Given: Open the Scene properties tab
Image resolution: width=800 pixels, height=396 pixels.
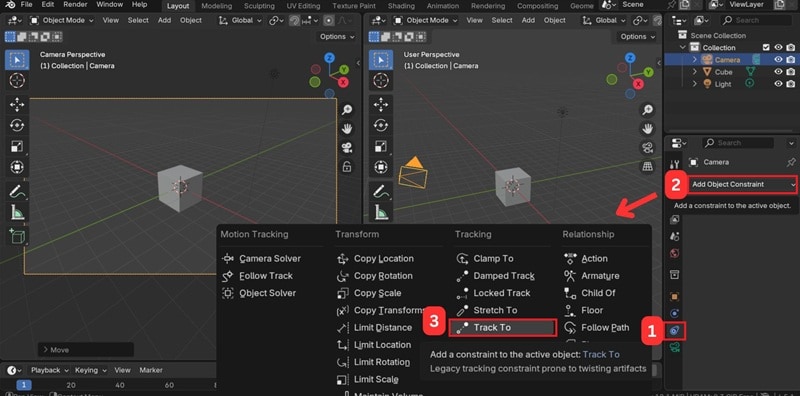Looking at the screenshot, I should click(674, 236).
